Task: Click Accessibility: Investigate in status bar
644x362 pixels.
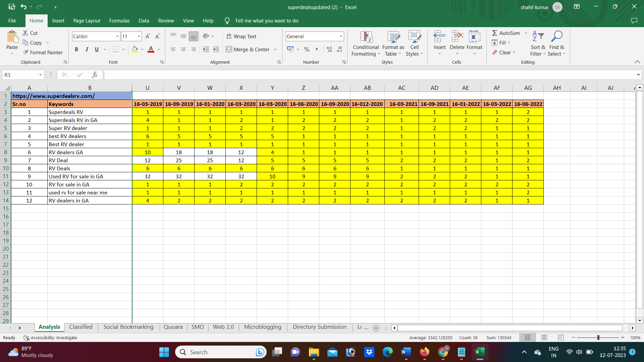Action: point(50,338)
